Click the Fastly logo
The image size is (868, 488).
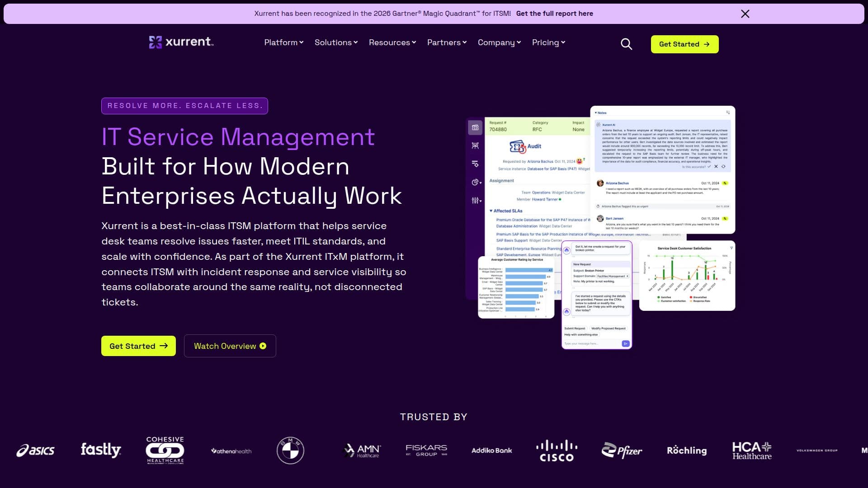coord(101,450)
